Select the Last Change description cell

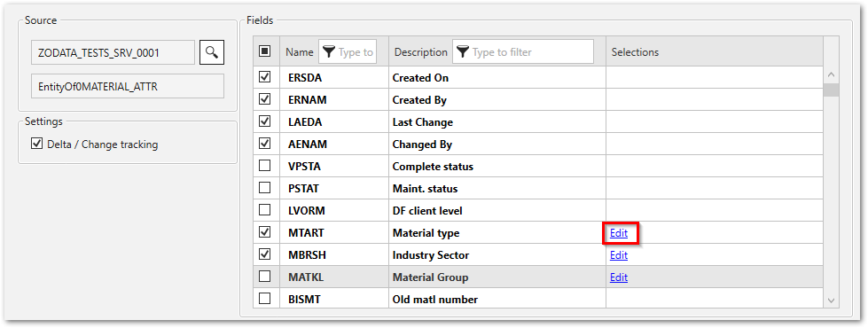(x=497, y=122)
